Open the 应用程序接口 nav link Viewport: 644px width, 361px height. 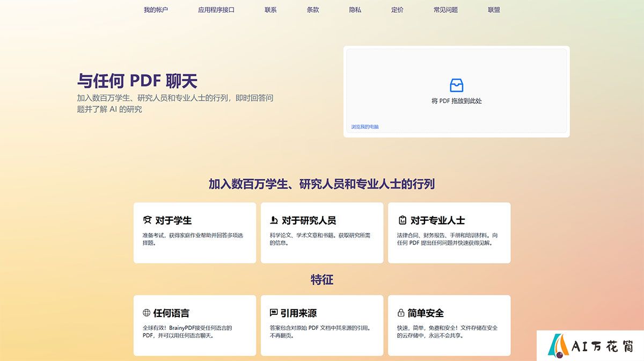coord(216,10)
